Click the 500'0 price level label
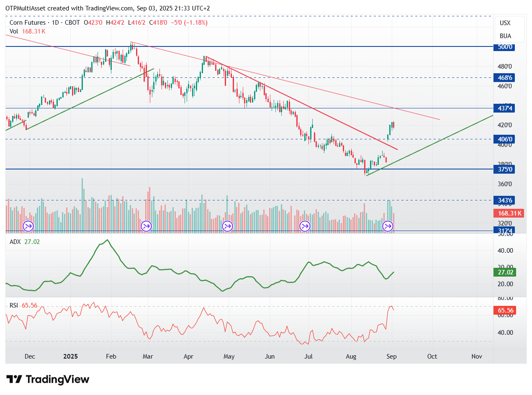This screenshot has width=532, height=395. [506, 47]
